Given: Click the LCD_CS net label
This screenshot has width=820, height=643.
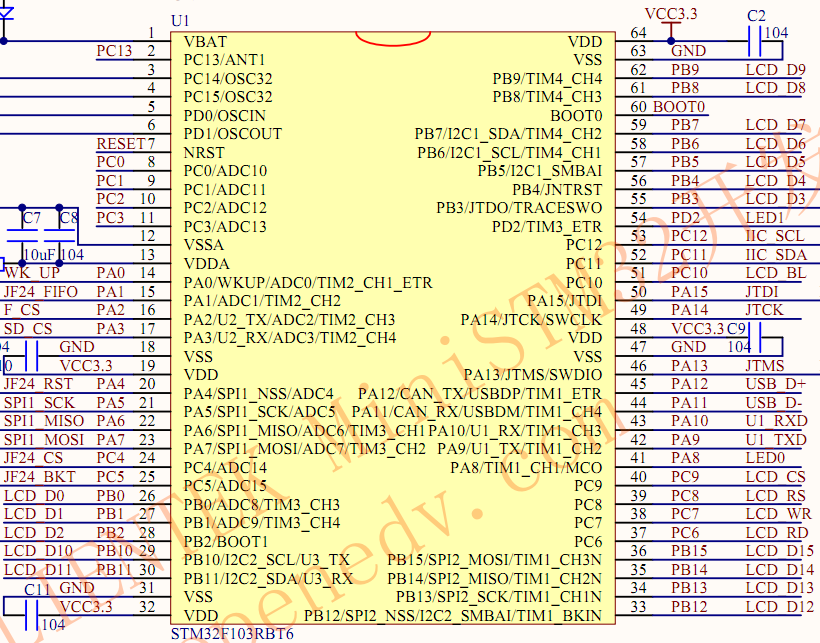Looking at the screenshot, I should (x=776, y=477).
